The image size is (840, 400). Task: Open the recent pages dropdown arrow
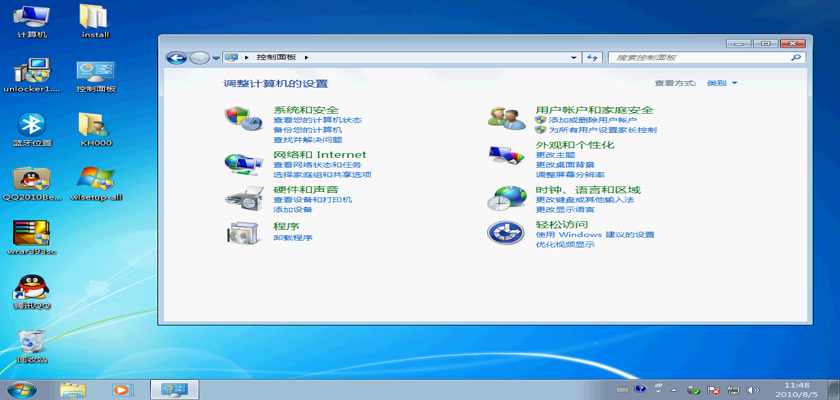216,58
